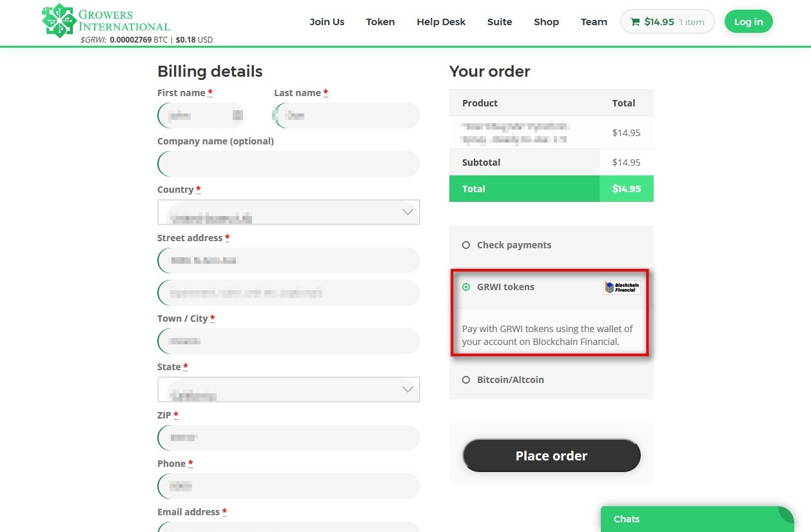Select Check payments radio option

pyautogui.click(x=466, y=245)
